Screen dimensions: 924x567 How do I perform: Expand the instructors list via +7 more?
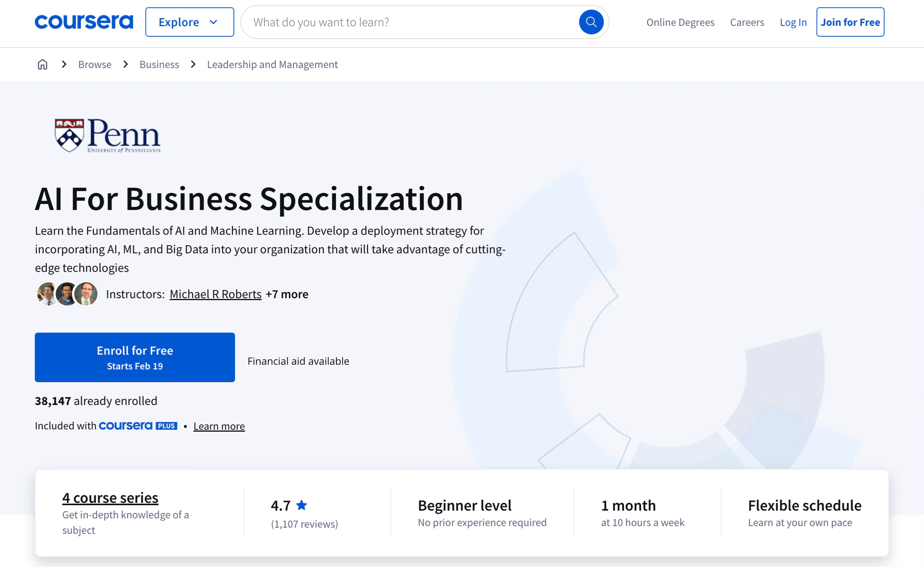pyautogui.click(x=287, y=294)
